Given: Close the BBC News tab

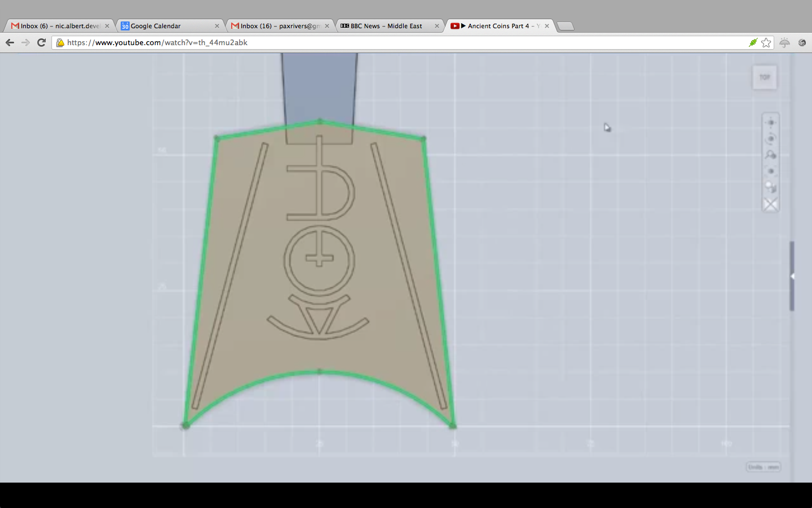Looking at the screenshot, I should (x=436, y=26).
